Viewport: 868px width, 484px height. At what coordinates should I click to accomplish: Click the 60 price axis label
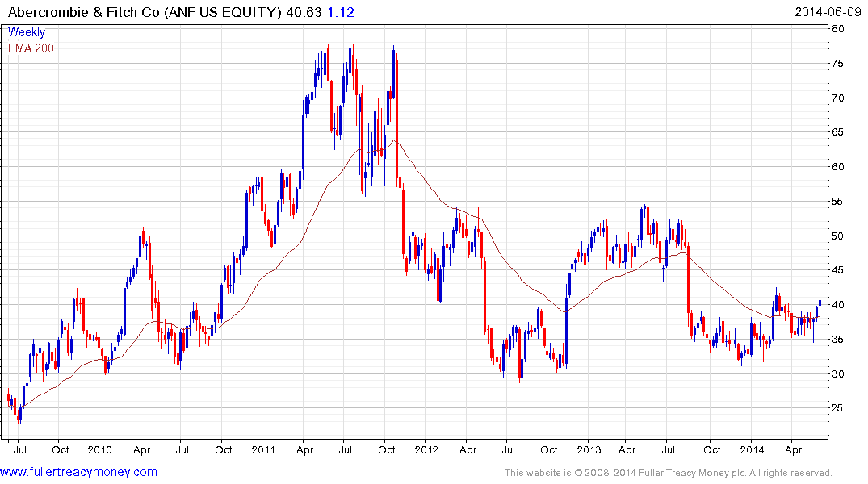click(838, 166)
